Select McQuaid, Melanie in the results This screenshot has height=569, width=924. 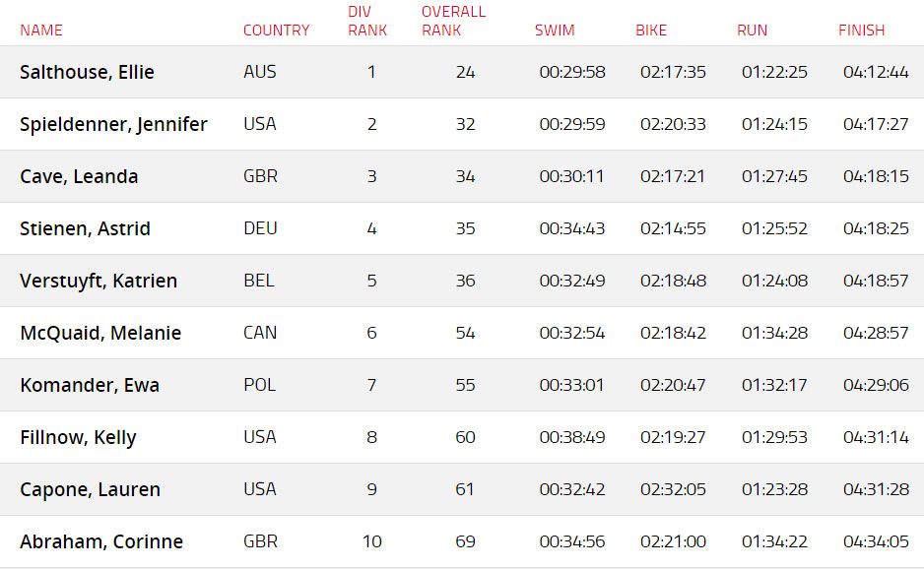coord(100,333)
